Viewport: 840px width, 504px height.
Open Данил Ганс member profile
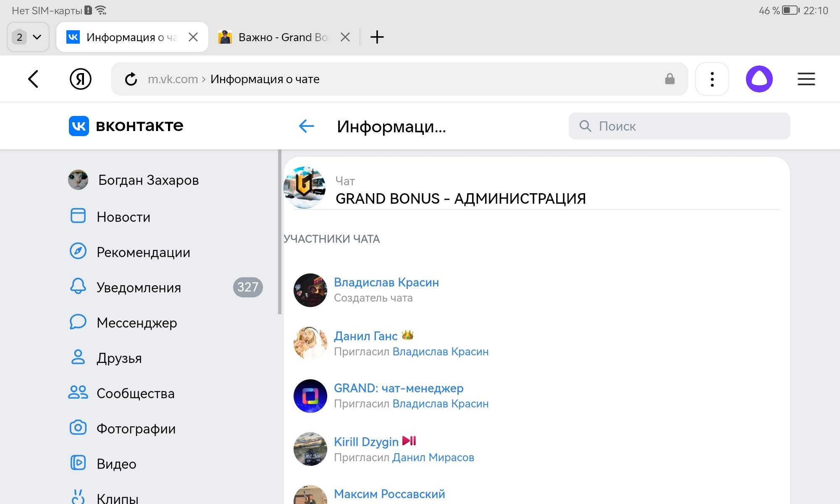(x=366, y=336)
